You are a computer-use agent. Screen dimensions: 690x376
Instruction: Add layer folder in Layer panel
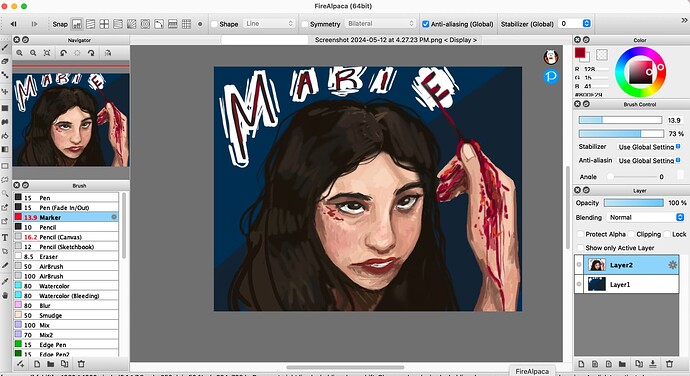(622, 364)
